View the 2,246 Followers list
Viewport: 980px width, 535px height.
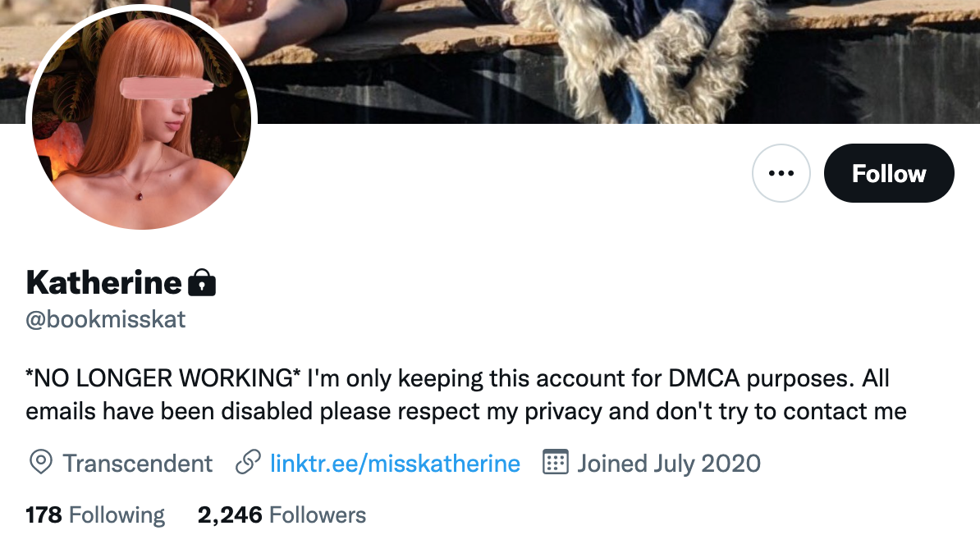click(x=282, y=515)
